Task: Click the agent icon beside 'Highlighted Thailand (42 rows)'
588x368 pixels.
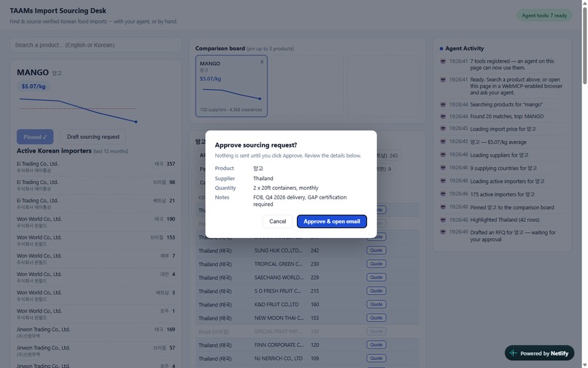Action: [x=443, y=220]
